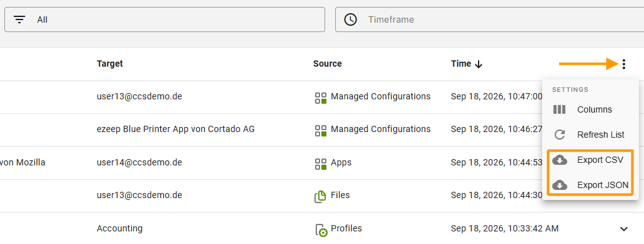Click the Refresh List circular arrow icon
644x244 pixels.
[x=559, y=135]
